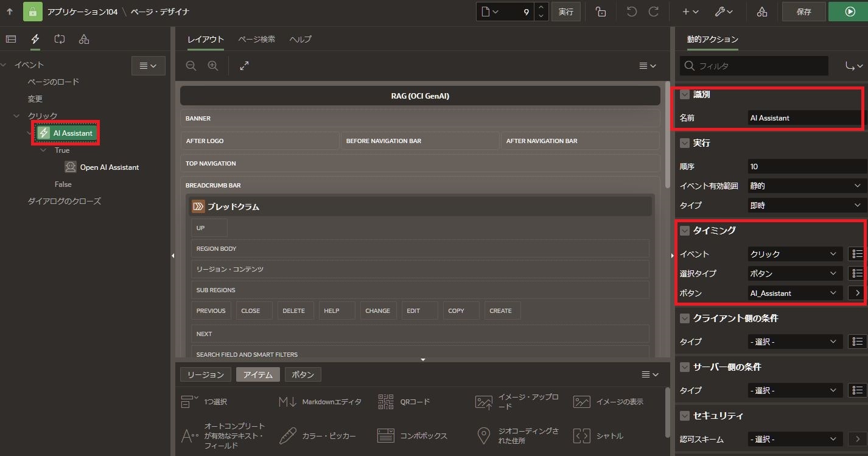Image resolution: width=868 pixels, height=456 pixels.
Task: Switch to the ヘルプ tab
Action: (x=300, y=39)
